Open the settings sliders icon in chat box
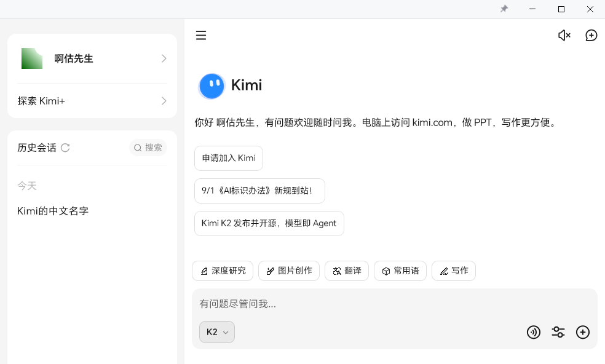Screen dimensions: 605x364 558,332
